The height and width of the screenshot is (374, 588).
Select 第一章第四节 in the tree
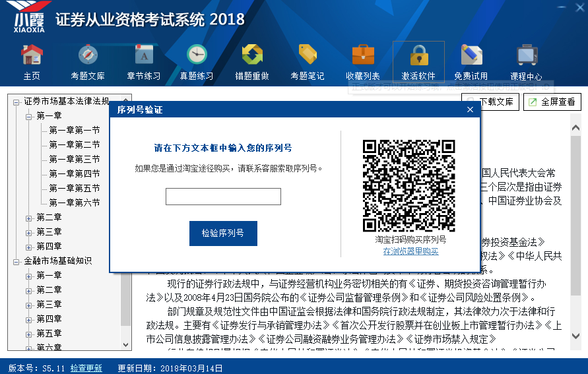pyautogui.click(x=75, y=173)
